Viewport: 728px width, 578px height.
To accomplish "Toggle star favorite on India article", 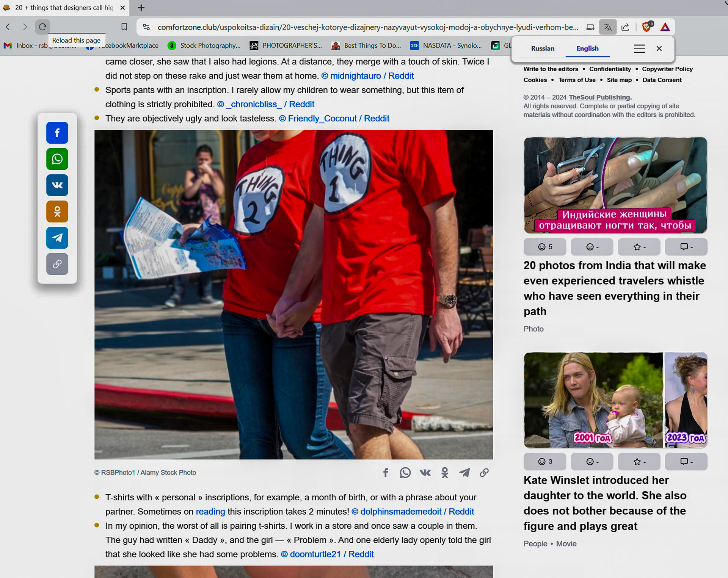I will pos(639,247).
